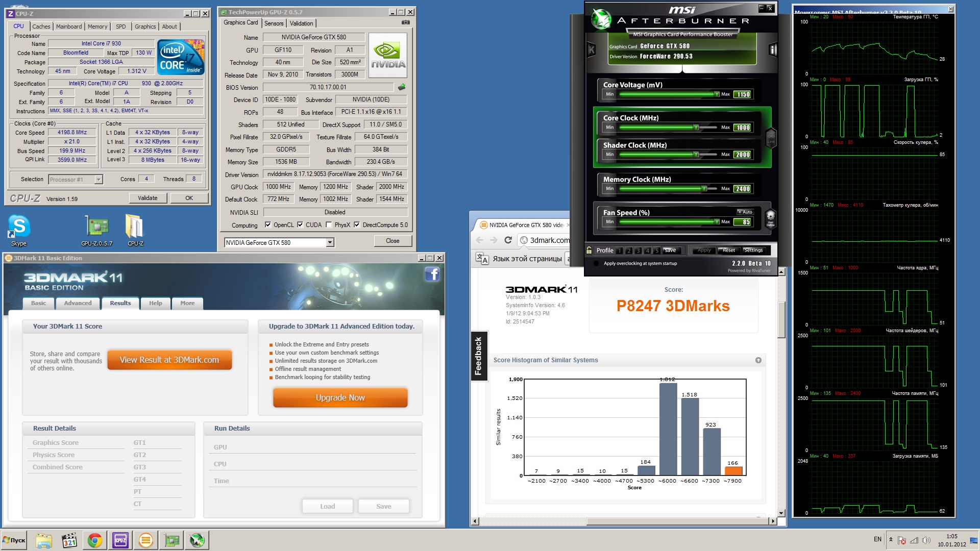Click Media Player Classic taskbar icon

pyautogui.click(x=69, y=540)
